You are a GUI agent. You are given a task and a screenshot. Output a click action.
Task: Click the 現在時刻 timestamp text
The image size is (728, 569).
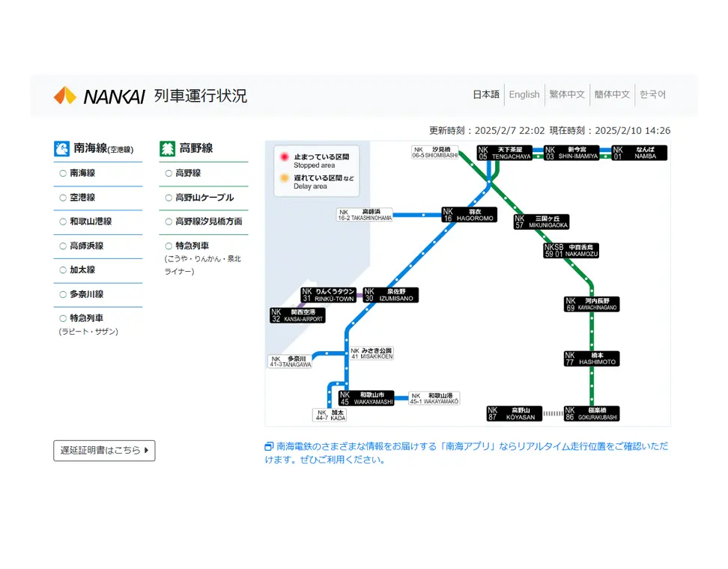(x=610, y=131)
